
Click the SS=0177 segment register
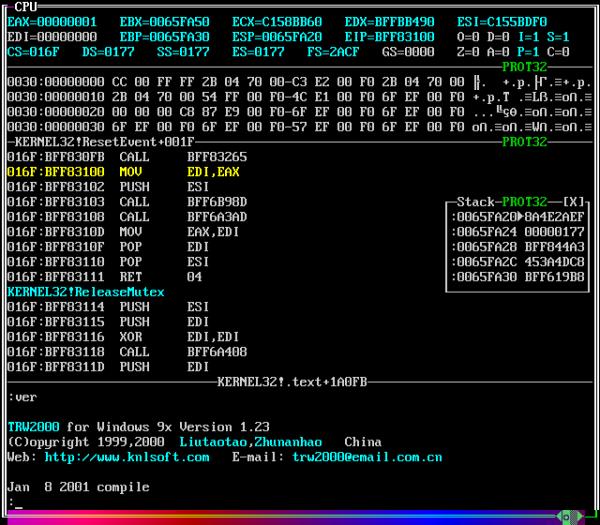(x=183, y=52)
